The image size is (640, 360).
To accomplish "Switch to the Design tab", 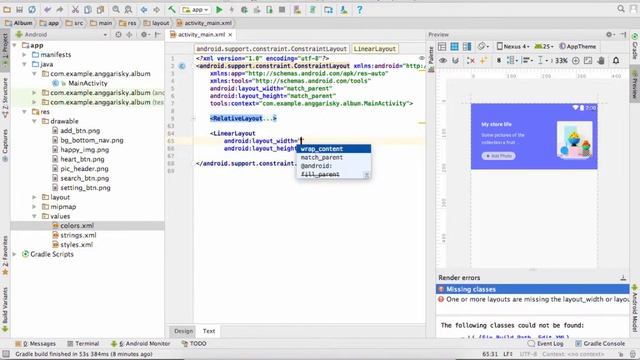I will coord(183,331).
